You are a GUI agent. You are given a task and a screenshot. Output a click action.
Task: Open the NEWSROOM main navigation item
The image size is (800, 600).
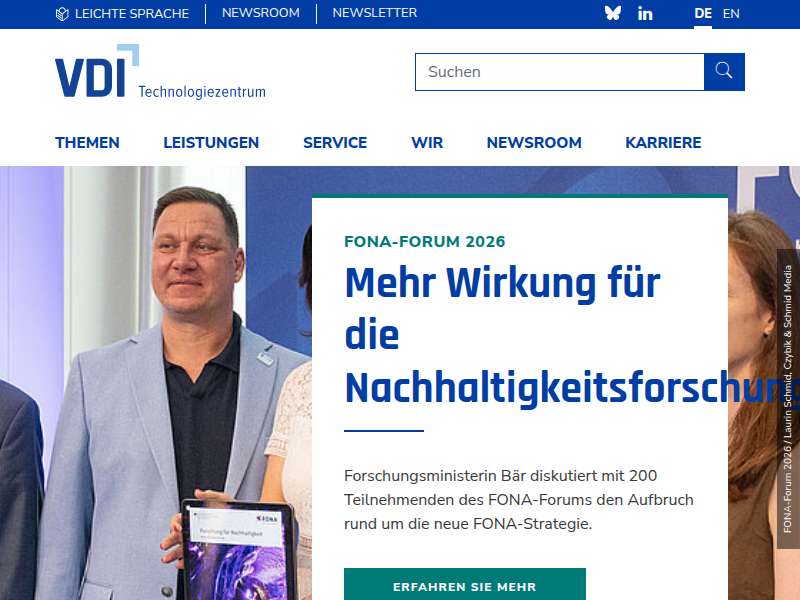click(x=534, y=143)
